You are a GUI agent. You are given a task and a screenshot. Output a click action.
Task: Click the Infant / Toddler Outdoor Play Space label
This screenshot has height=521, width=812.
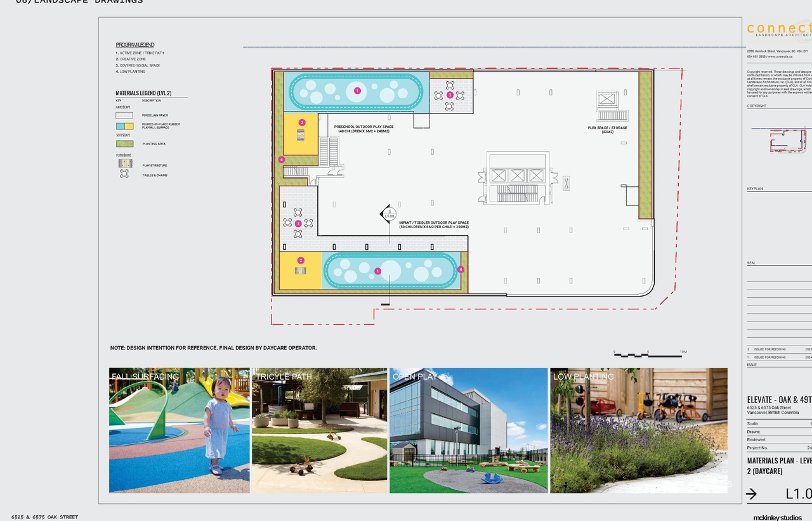coord(434,224)
